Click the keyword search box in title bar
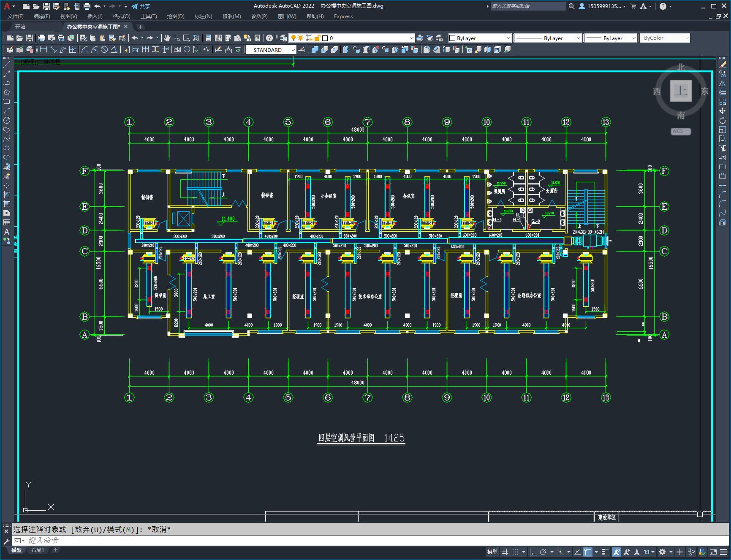 [528, 6]
